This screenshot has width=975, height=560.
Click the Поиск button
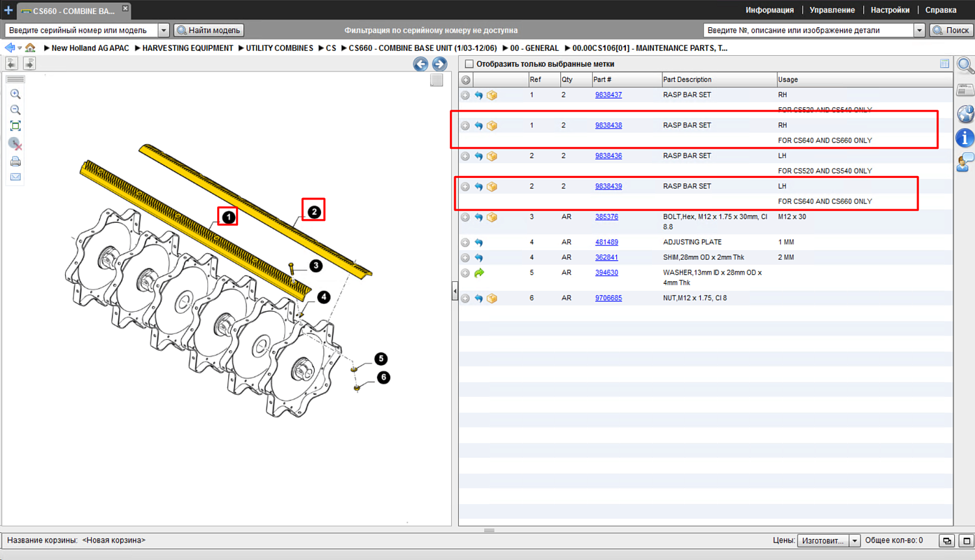[951, 31]
